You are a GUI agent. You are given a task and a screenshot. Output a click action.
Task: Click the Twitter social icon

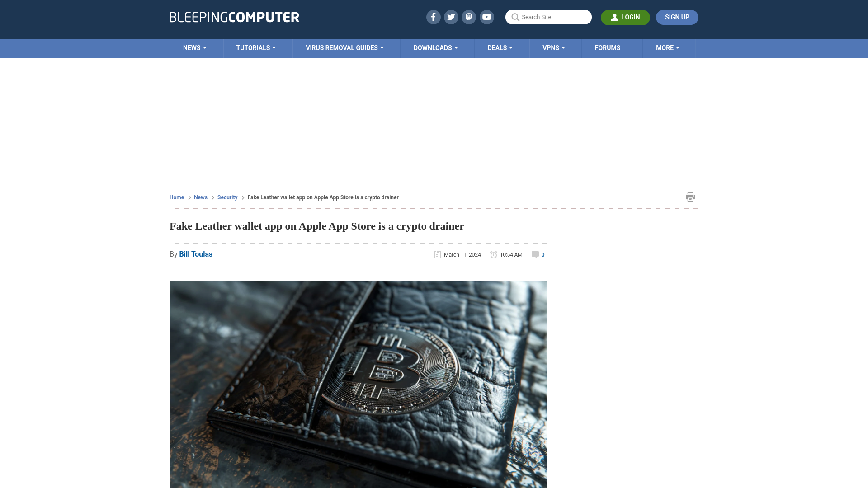[x=451, y=17]
